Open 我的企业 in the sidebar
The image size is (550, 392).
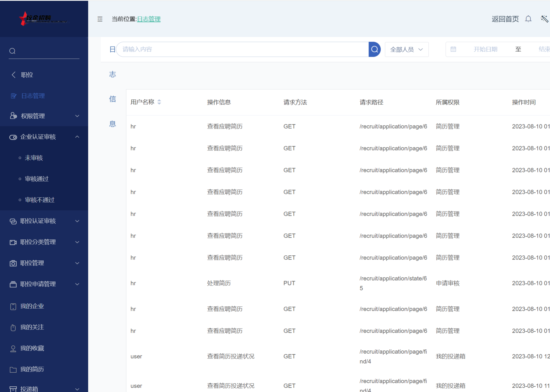point(32,306)
